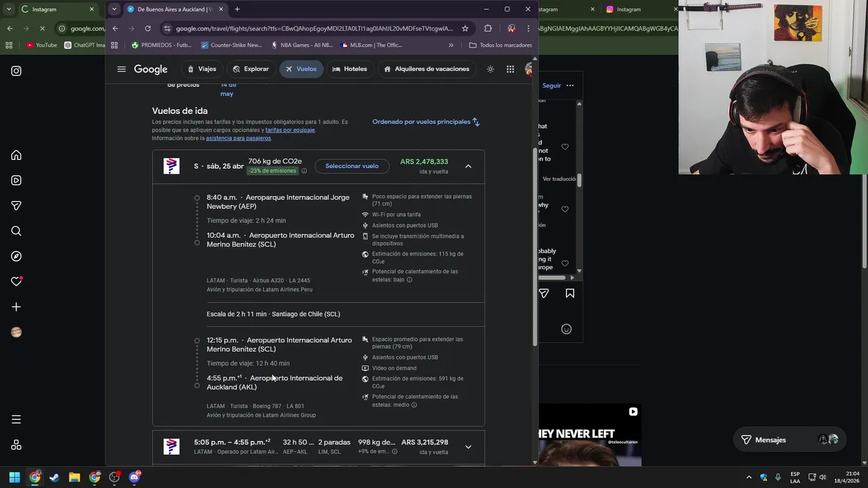The width and height of the screenshot is (868, 488).
Task: Open the Counter-Strike bookmark
Action: pyautogui.click(x=231, y=45)
